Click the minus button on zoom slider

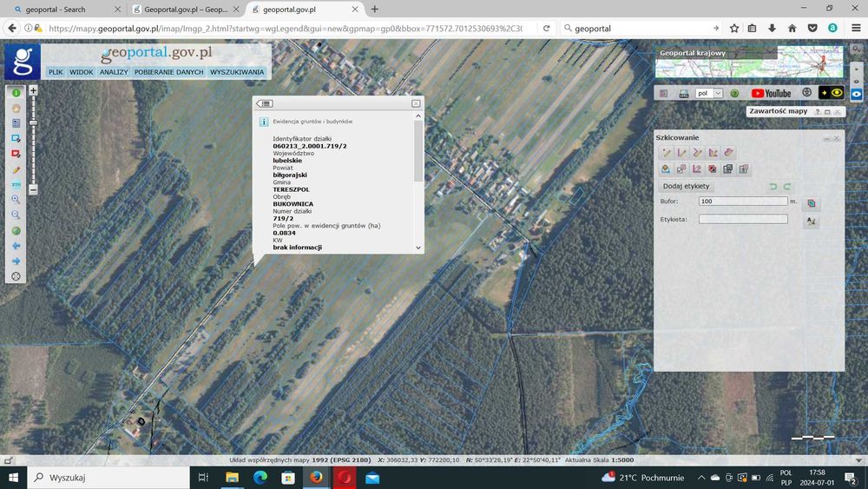pos(33,190)
